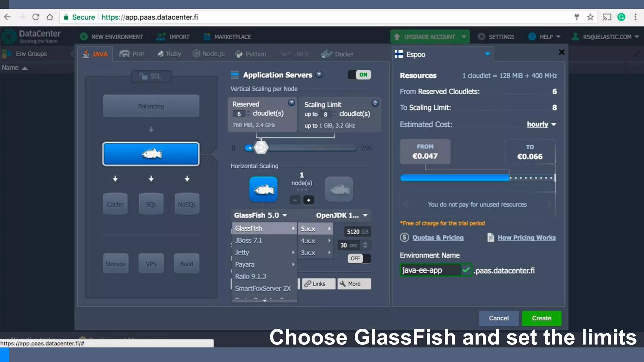Open the Espoo region dropdown

click(x=443, y=54)
